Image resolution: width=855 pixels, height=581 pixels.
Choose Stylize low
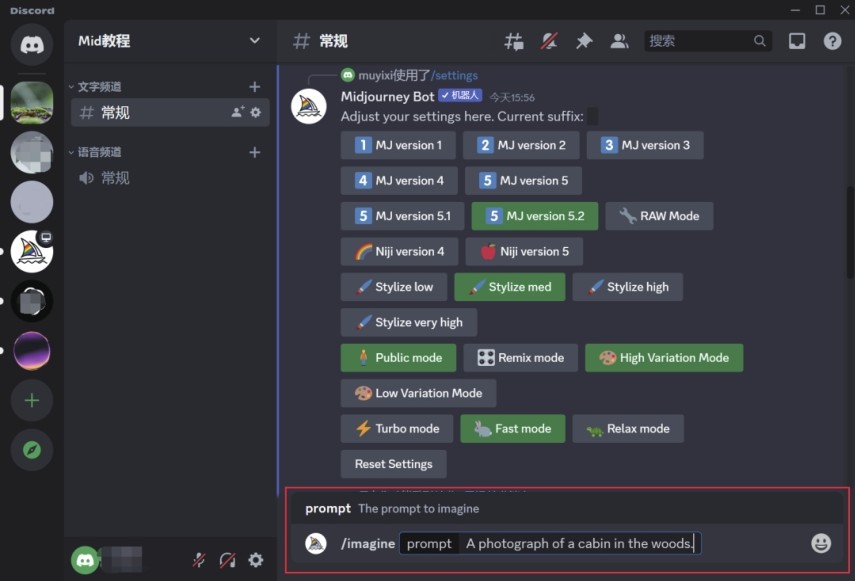coord(394,287)
